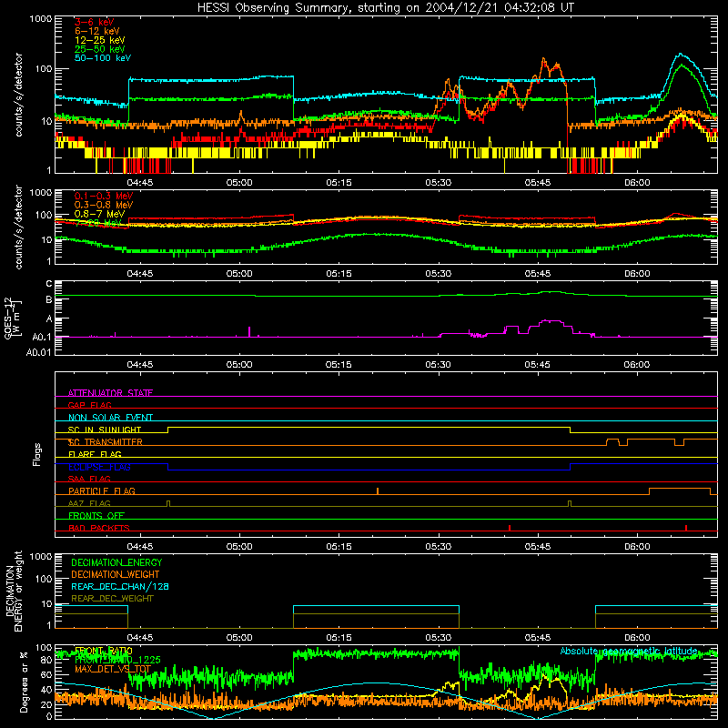Click the top panel's counts/s/detector axis label

pyautogui.click(x=18, y=95)
